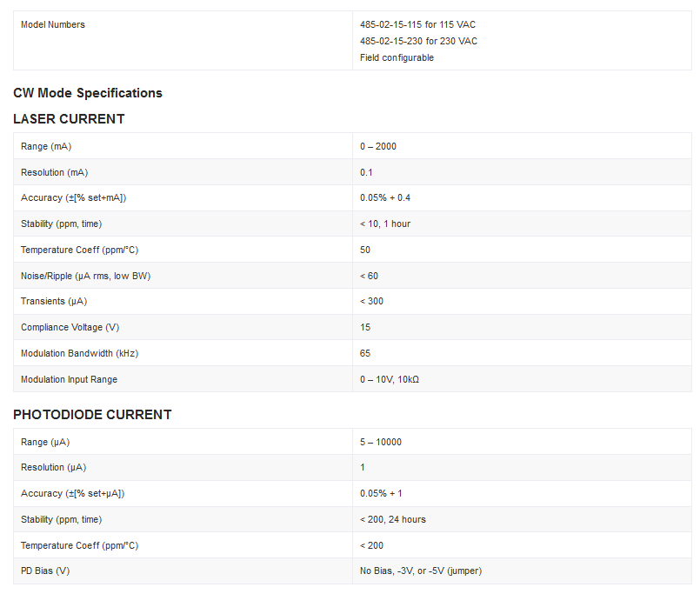Click the "5 – 10000" photodiode range value
Viewport: 700px width, 594px height.
(x=381, y=442)
